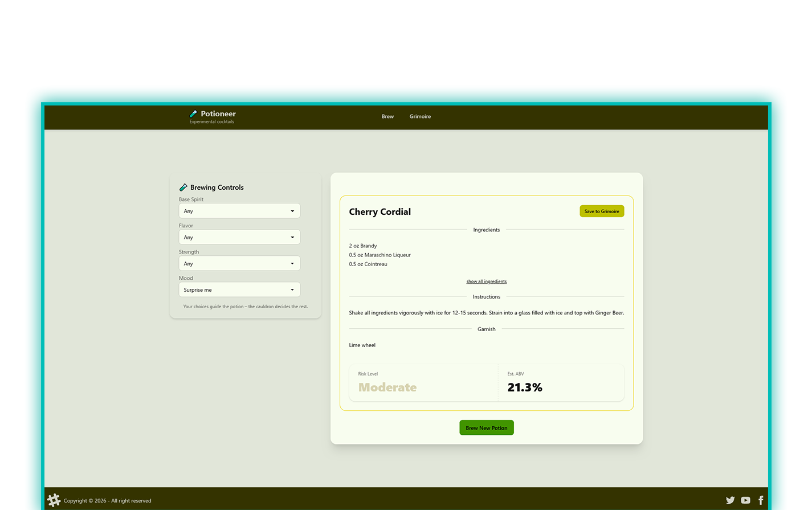The height and width of the screenshot is (510, 812).
Task: Click the 21.3% ABV value
Action: coord(525,387)
